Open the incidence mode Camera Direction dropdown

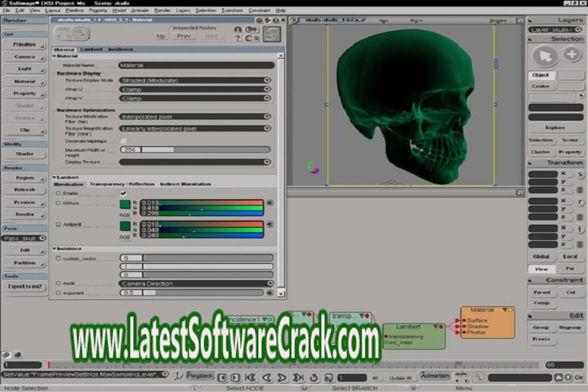[195, 283]
